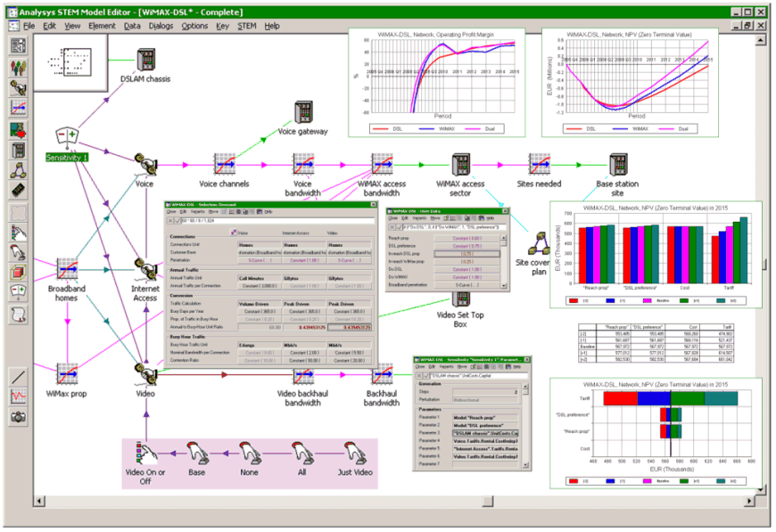This screenshot has width=776, height=532.
Task: Click Reach prop Constant button in User Data
Action: click(x=466, y=238)
